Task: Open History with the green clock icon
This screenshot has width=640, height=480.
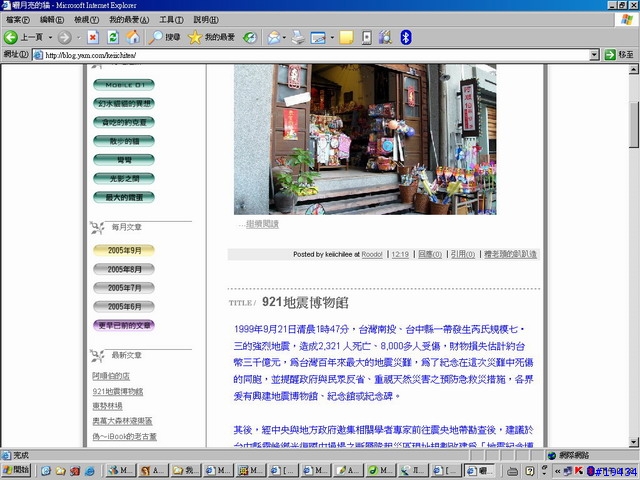Action: pyautogui.click(x=250, y=38)
